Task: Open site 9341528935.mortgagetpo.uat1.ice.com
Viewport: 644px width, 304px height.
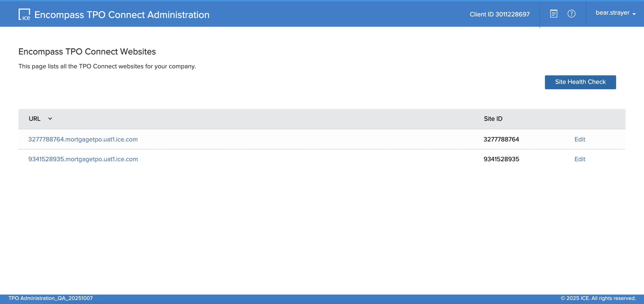Action: pos(83,159)
